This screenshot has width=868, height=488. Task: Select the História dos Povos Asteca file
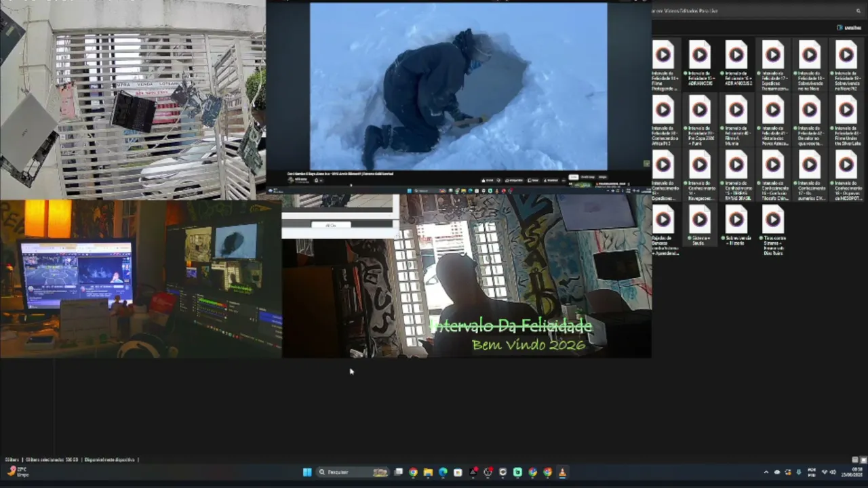(773, 121)
